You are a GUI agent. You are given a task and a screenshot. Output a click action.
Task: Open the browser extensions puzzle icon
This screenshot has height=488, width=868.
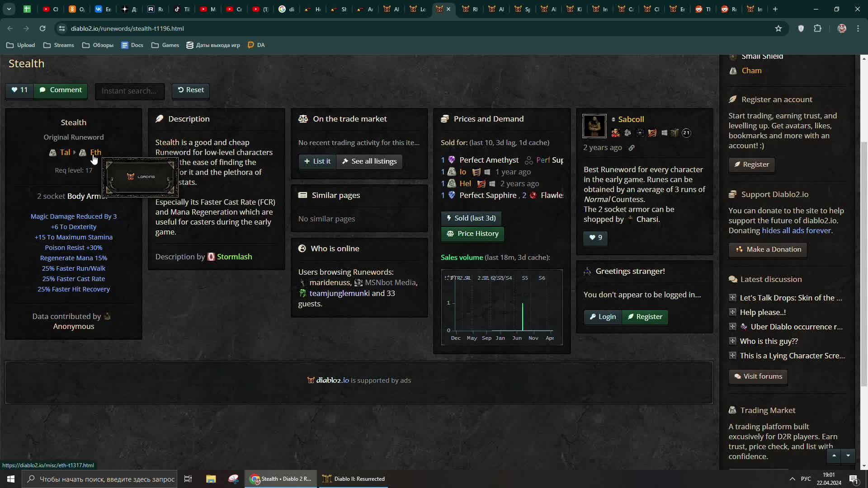(817, 28)
